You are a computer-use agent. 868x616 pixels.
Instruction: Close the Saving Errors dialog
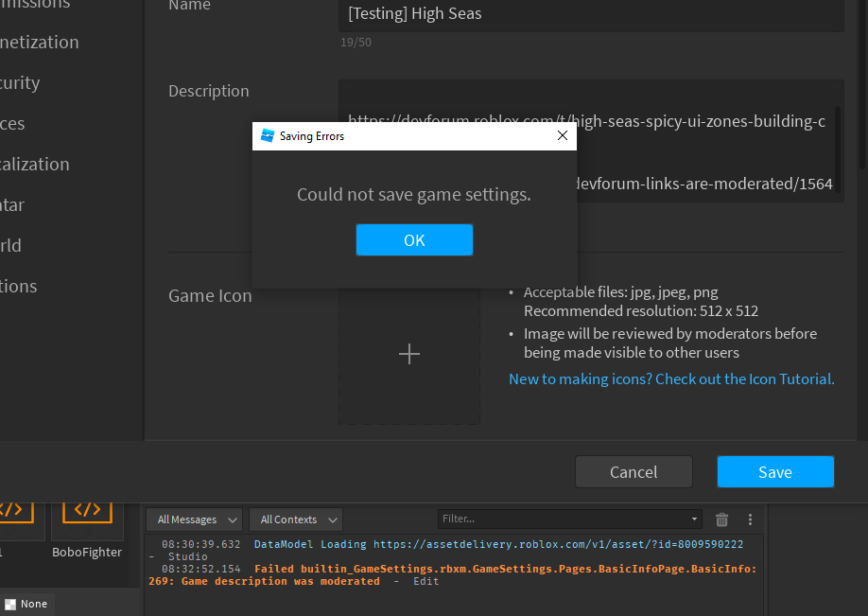tap(563, 136)
